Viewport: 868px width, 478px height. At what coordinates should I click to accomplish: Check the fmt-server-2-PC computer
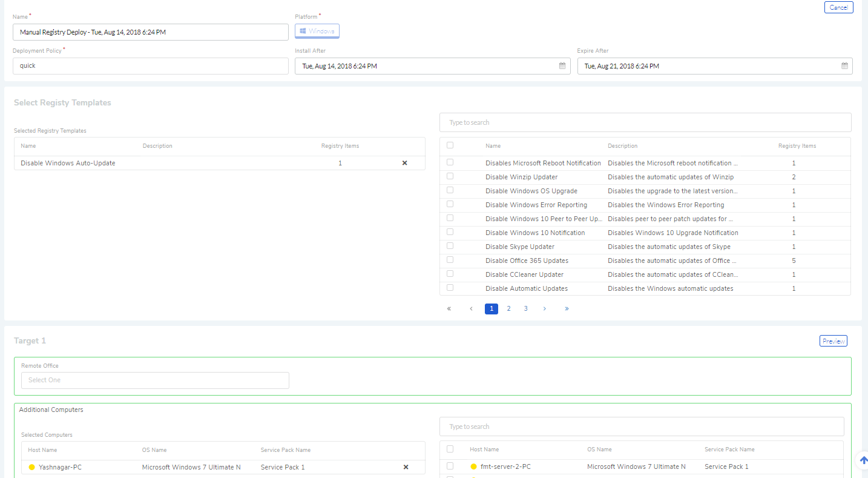click(450, 466)
